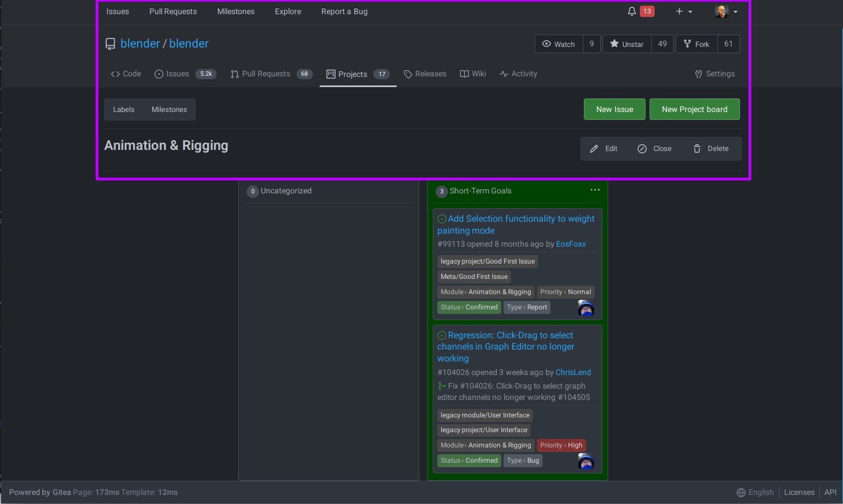This screenshot has width=843, height=504.
Task: Select the Projects tab
Action: pyautogui.click(x=358, y=74)
